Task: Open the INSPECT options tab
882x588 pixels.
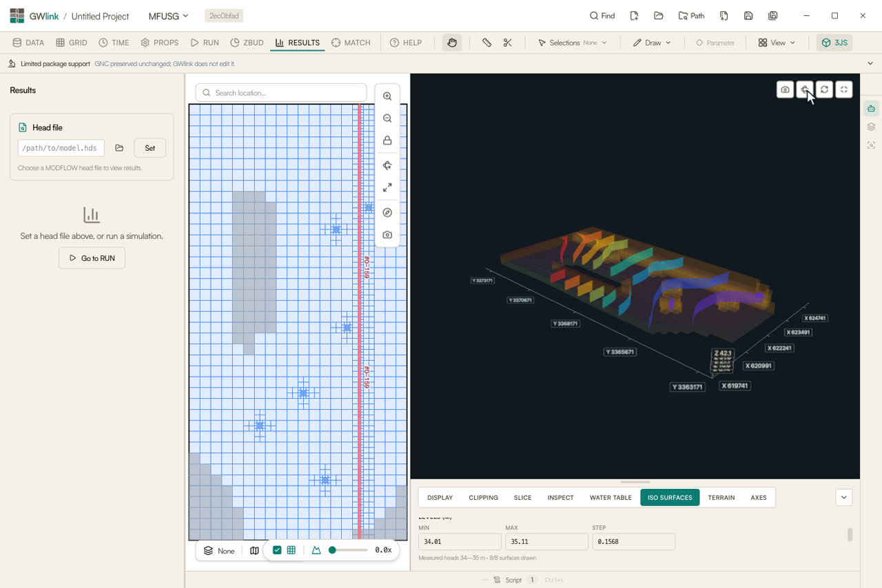Action: [x=560, y=497]
